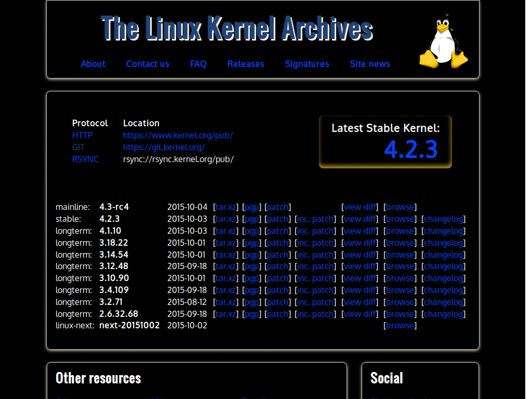This screenshot has height=399, width=532.
Task: Open the Releases page
Action: point(246,64)
